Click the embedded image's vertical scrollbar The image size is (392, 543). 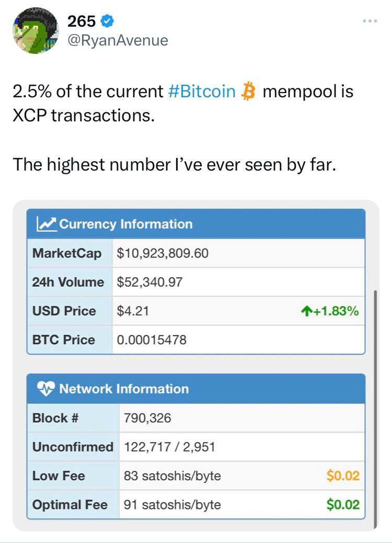[375, 409]
